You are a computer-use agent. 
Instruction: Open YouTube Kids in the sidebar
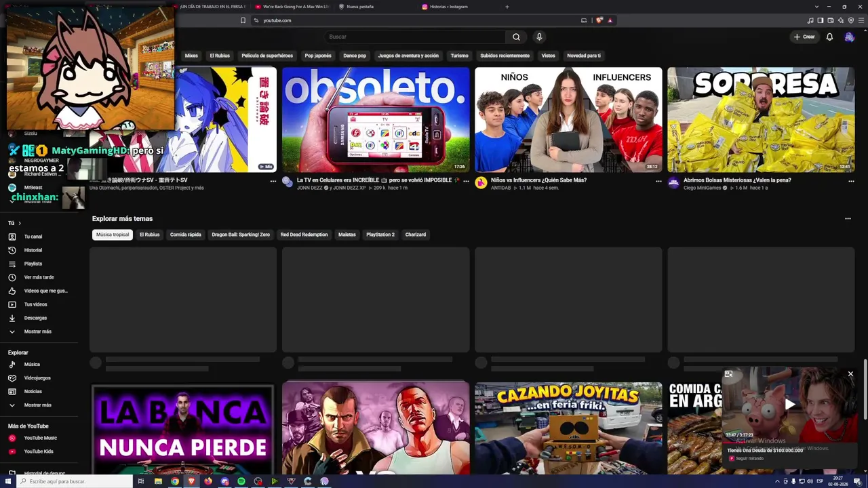pos(39,451)
